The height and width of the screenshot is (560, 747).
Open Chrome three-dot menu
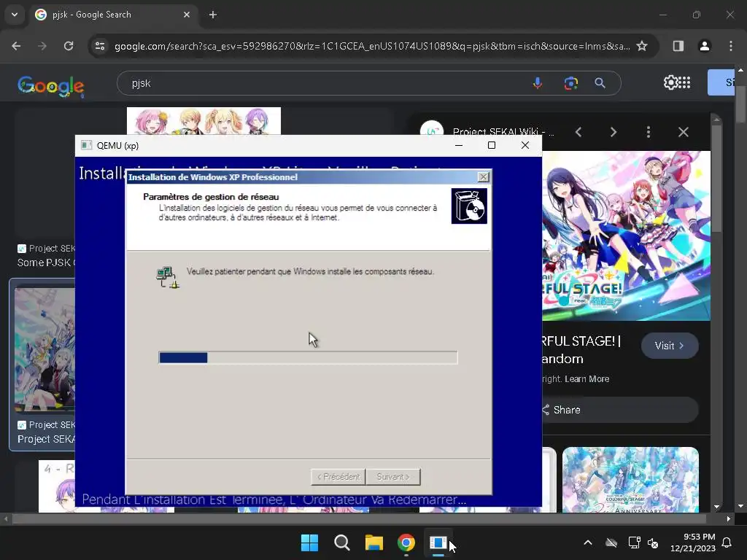point(730,46)
